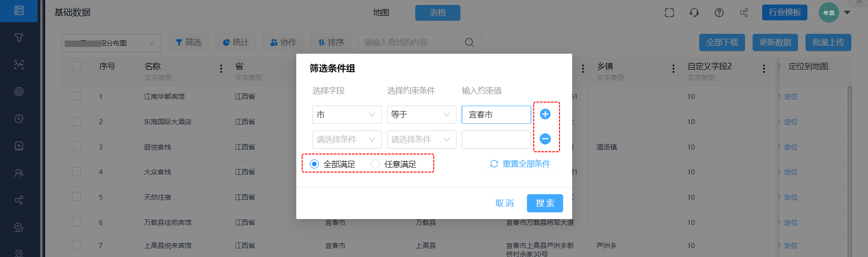Click the 宜春市 constraint value input
Screen dimensions: 868x257
tap(496, 115)
